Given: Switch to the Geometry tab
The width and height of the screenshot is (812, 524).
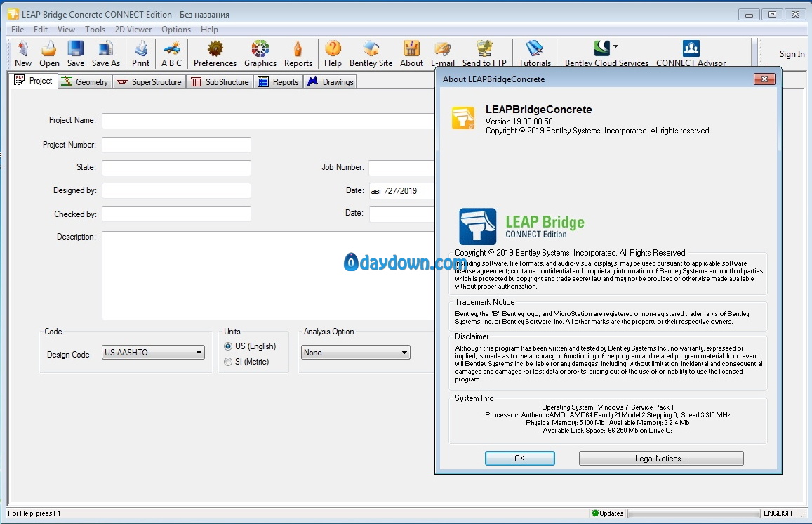Looking at the screenshot, I should [85, 82].
